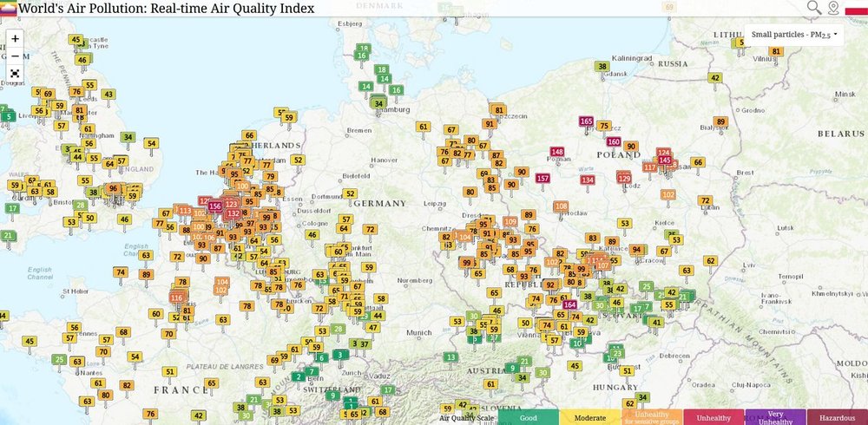Viewport: 868px width, 425px height.
Task: Click the Hazardous scale swatch
Action: (837, 417)
